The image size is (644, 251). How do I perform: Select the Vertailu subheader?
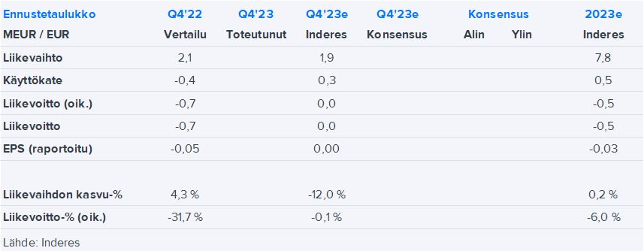click(x=185, y=35)
